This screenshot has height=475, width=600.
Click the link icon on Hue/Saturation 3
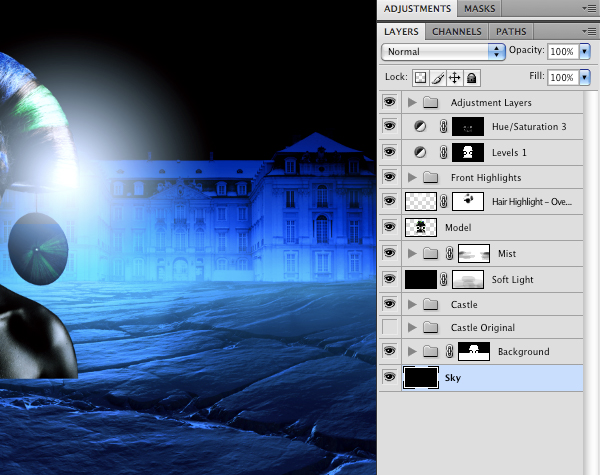[443, 127]
